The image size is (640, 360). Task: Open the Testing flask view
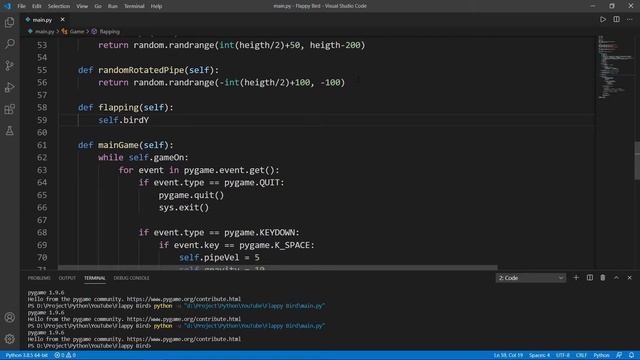pyautogui.click(x=9, y=131)
